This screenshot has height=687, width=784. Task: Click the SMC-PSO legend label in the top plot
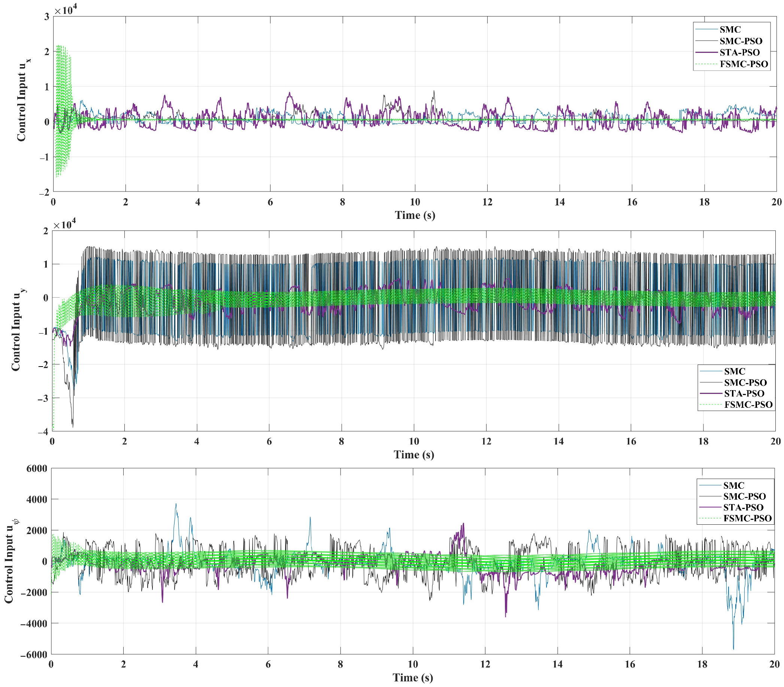coord(741,41)
